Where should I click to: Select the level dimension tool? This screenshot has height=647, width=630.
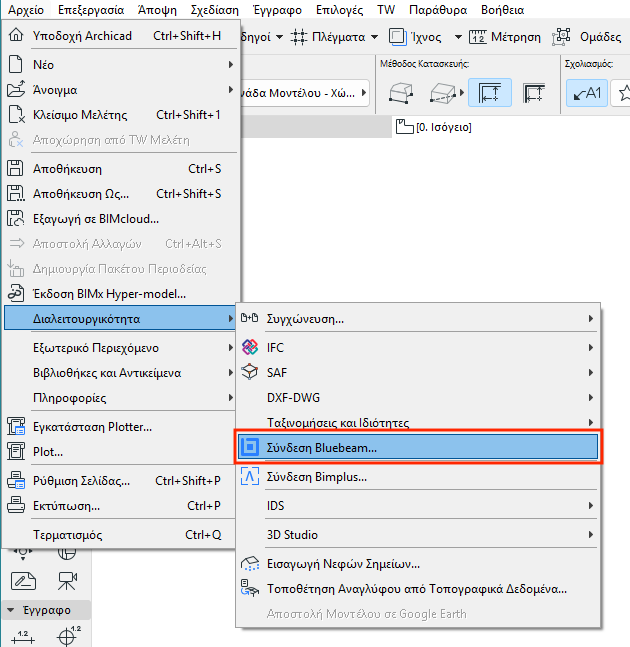pos(69,636)
